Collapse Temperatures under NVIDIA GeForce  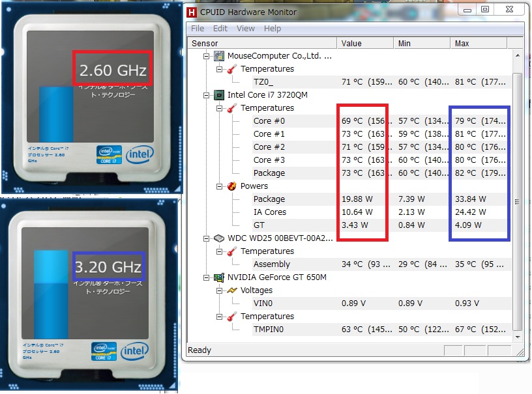click(220, 317)
